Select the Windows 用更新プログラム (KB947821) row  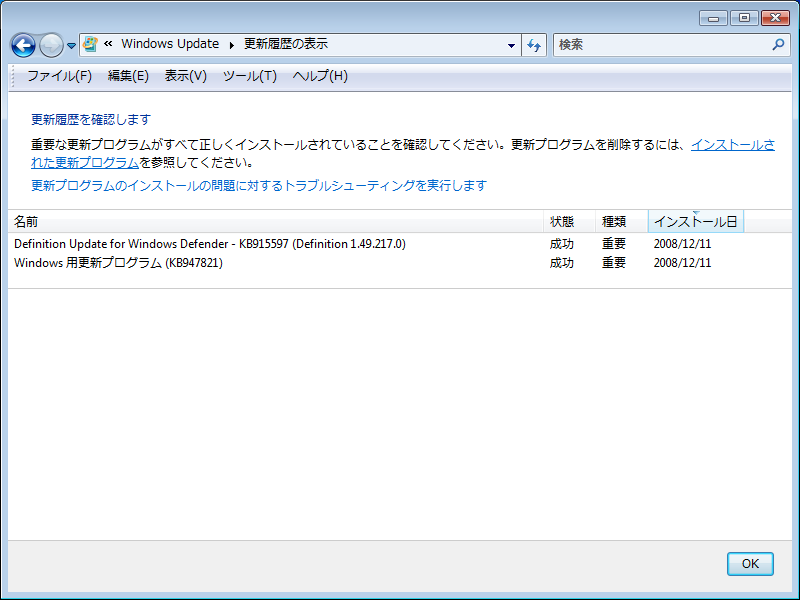[378, 263]
